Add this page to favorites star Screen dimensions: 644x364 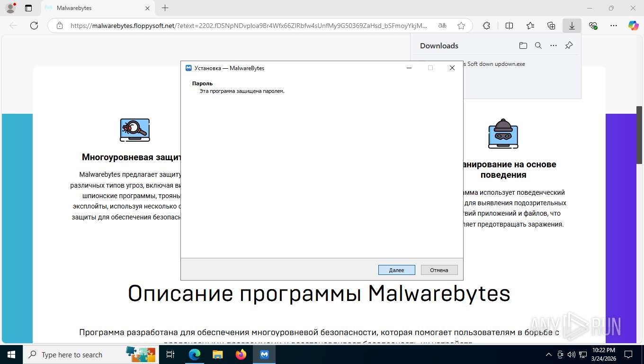[461, 26]
